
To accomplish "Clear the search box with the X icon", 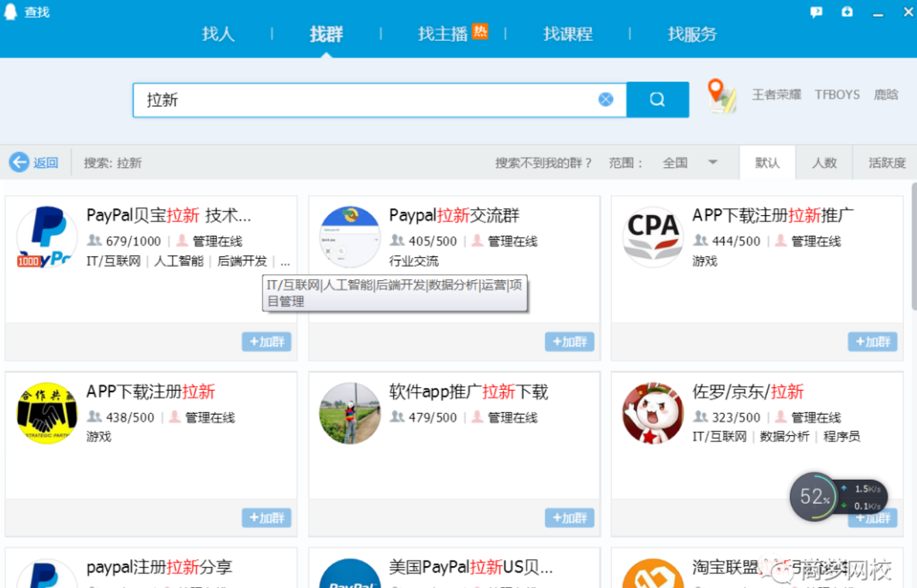I will 606,99.
